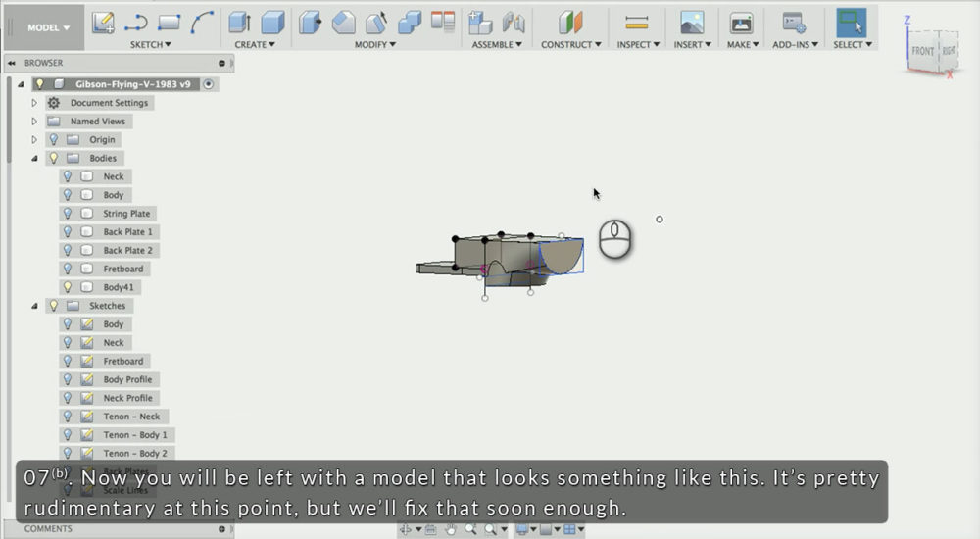Open the SKETCH menu dropdown
Viewport: 980px width, 539px height.
[150, 44]
